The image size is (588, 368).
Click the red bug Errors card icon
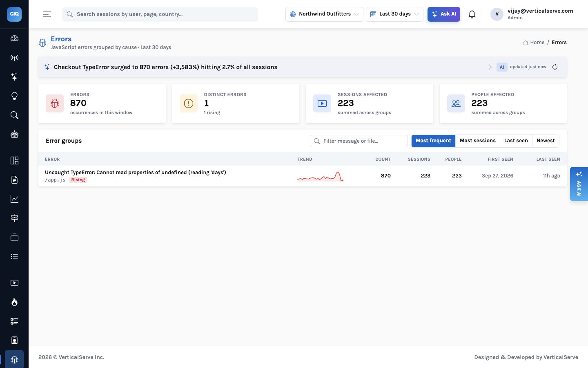pos(55,103)
